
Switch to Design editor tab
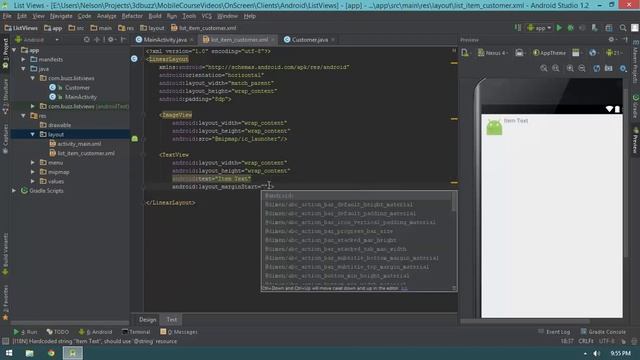pyautogui.click(x=147, y=320)
